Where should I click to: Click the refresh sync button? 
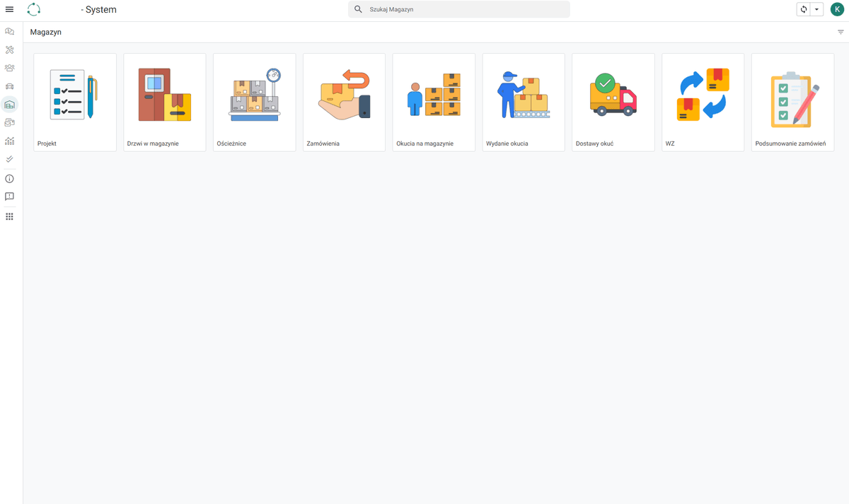click(804, 9)
